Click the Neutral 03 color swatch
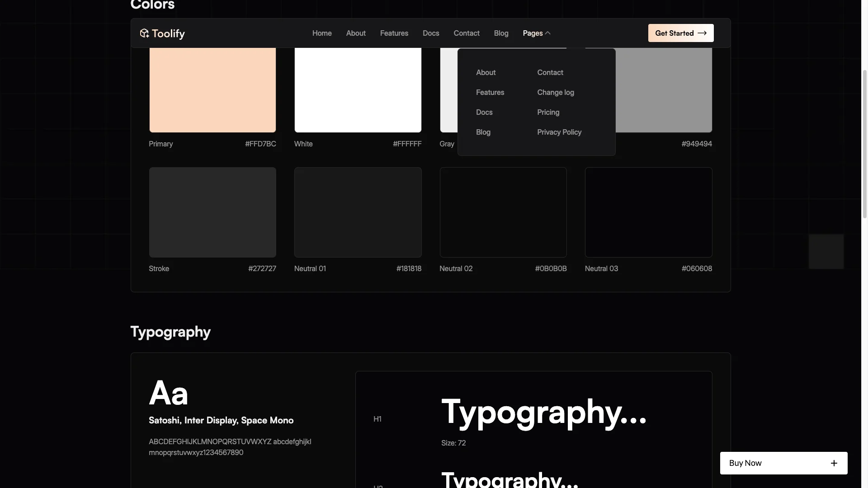This screenshot has width=868, height=488. click(x=649, y=212)
